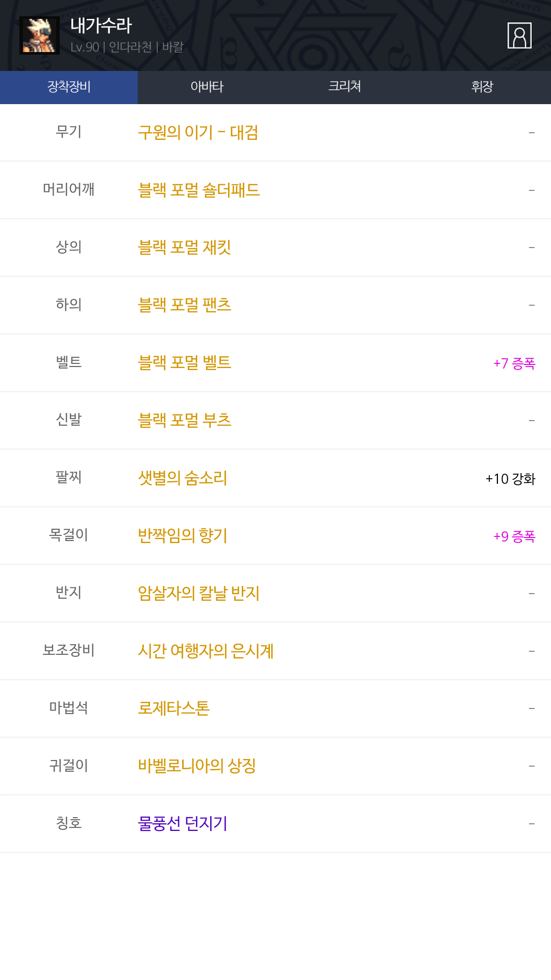Open the profile icon at top right
This screenshot has width=551, height=980.
[519, 35]
